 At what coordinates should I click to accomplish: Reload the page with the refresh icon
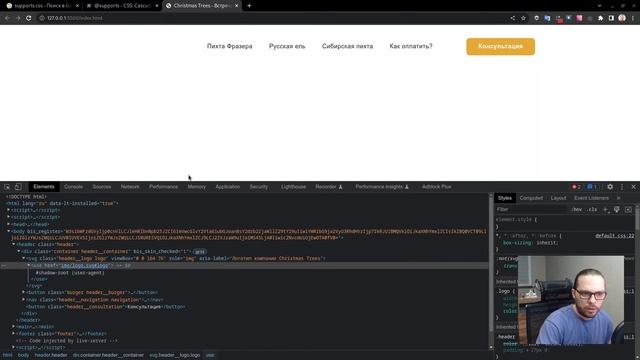pyautogui.click(x=29, y=18)
